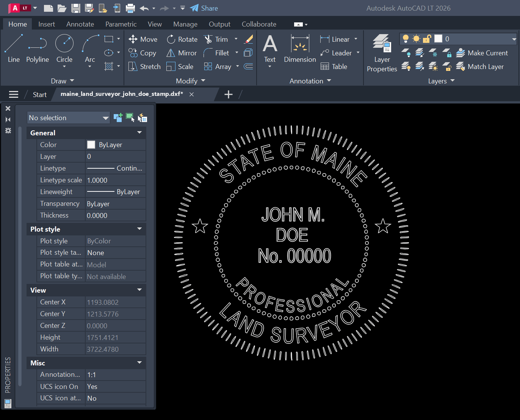
Task: Click the Quick Select icon in Properties
Action: [x=143, y=118]
